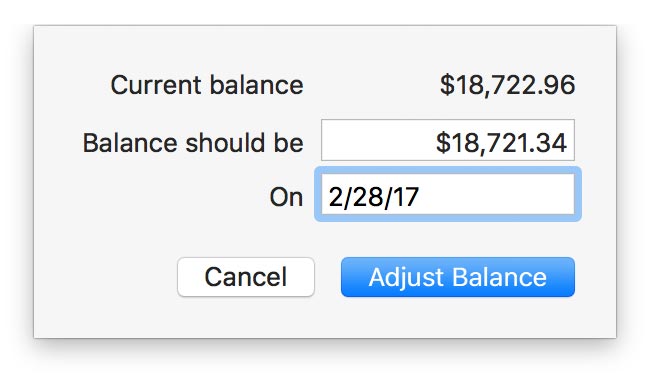Focus the Balance should be field
Screen dimensions: 650x380
pyautogui.click(x=448, y=140)
